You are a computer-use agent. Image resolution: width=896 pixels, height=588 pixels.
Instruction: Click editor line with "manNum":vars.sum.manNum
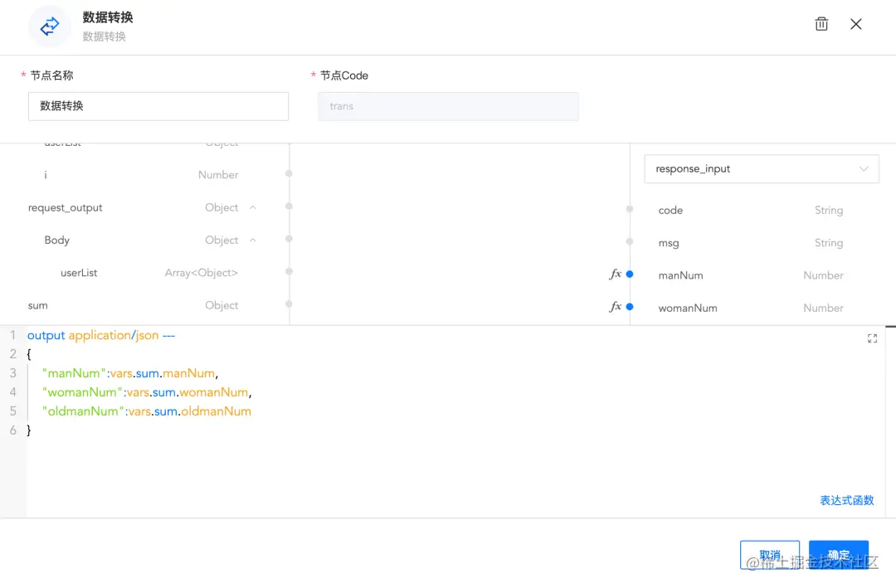[x=130, y=373]
